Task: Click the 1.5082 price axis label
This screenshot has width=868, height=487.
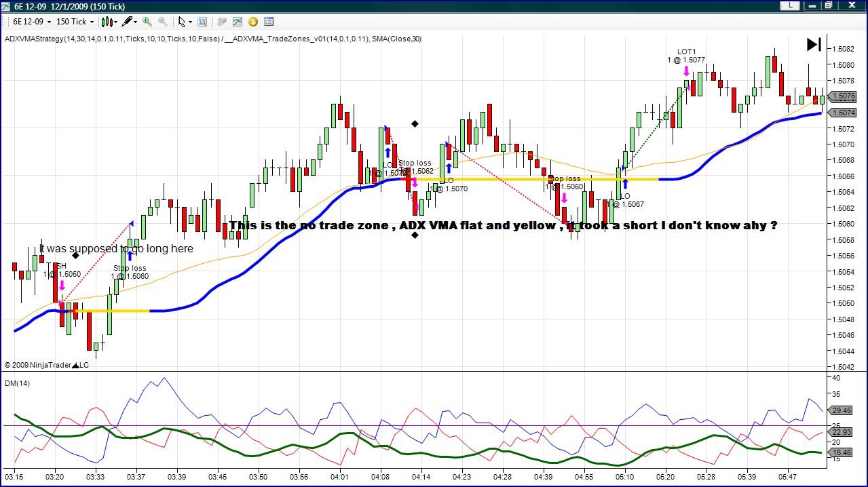Action: pyautogui.click(x=843, y=49)
